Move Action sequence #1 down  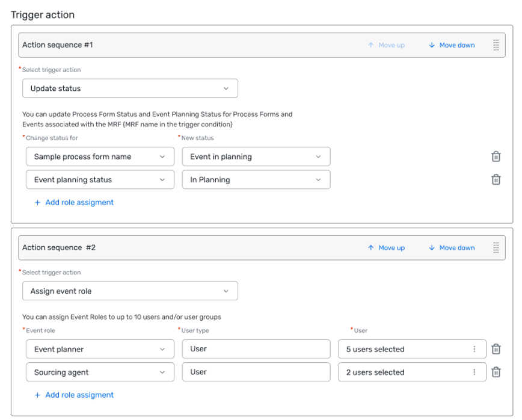[452, 45]
